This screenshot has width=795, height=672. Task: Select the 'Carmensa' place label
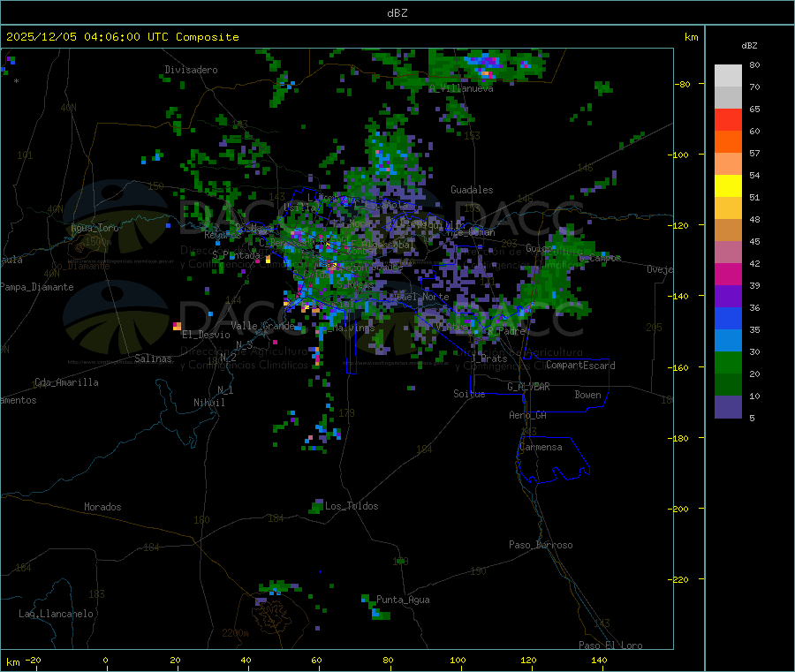[541, 447]
